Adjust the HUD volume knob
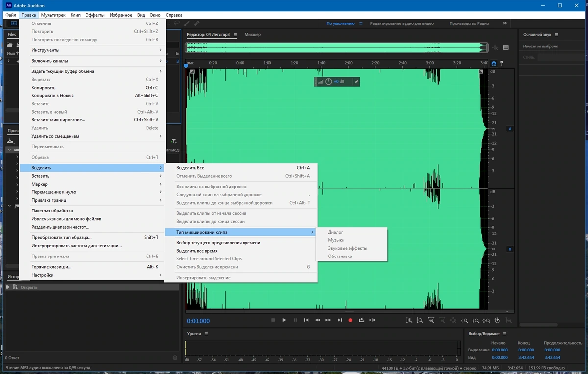 [329, 82]
